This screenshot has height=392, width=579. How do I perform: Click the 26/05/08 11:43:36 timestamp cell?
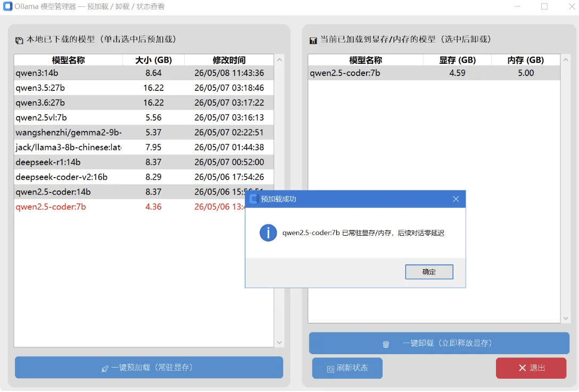click(x=229, y=73)
